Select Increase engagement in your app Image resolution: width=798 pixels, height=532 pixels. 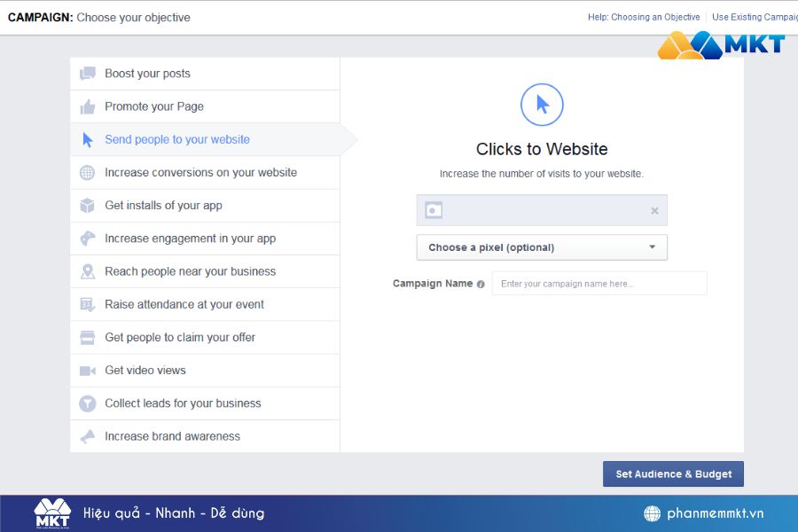pyautogui.click(x=190, y=239)
